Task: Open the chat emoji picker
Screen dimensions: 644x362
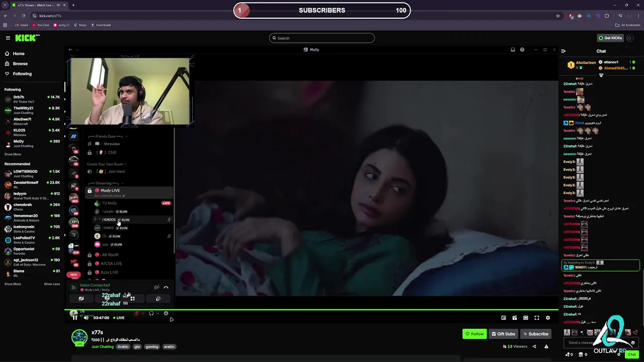Action: point(633,343)
